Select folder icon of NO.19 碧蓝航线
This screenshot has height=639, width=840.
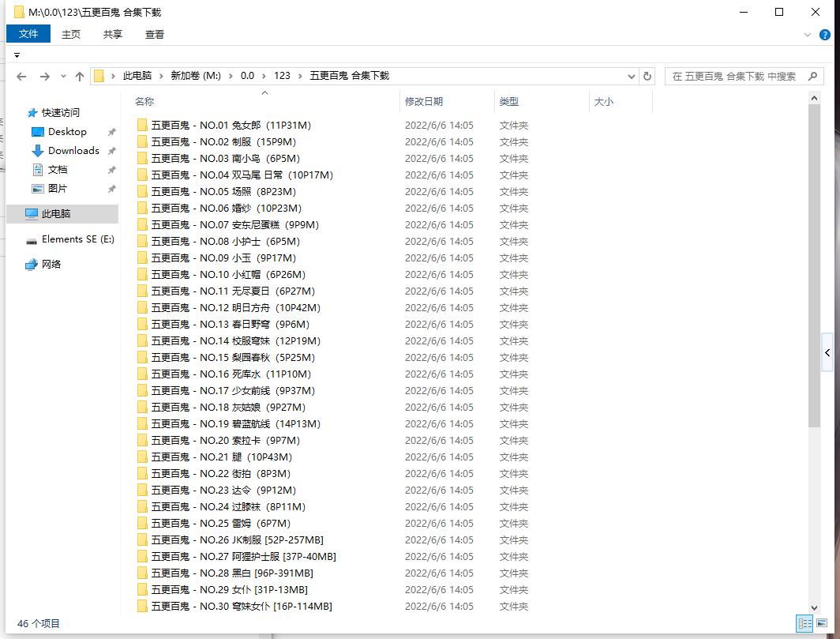tap(142, 424)
